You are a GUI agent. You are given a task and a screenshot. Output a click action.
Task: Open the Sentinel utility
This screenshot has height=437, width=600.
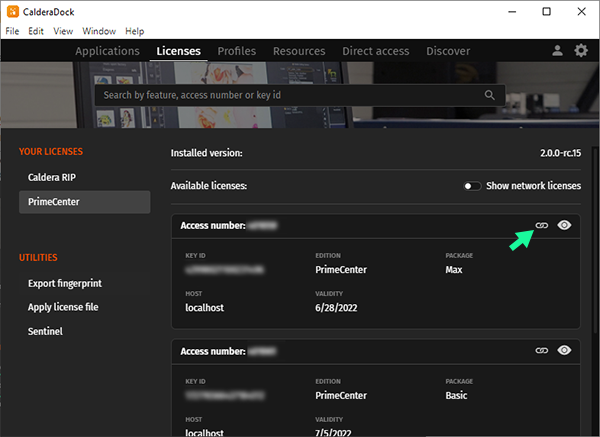pyautogui.click(x=46, y=331)
